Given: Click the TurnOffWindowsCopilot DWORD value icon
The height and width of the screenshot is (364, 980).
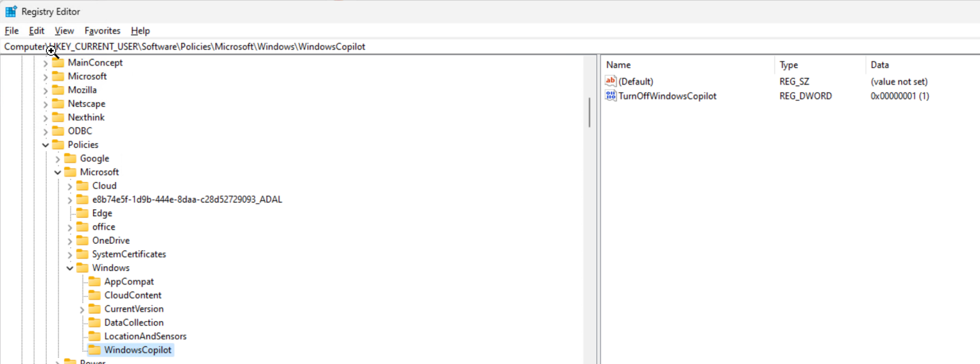Looking at the screenshot, I should click(611, 96).
